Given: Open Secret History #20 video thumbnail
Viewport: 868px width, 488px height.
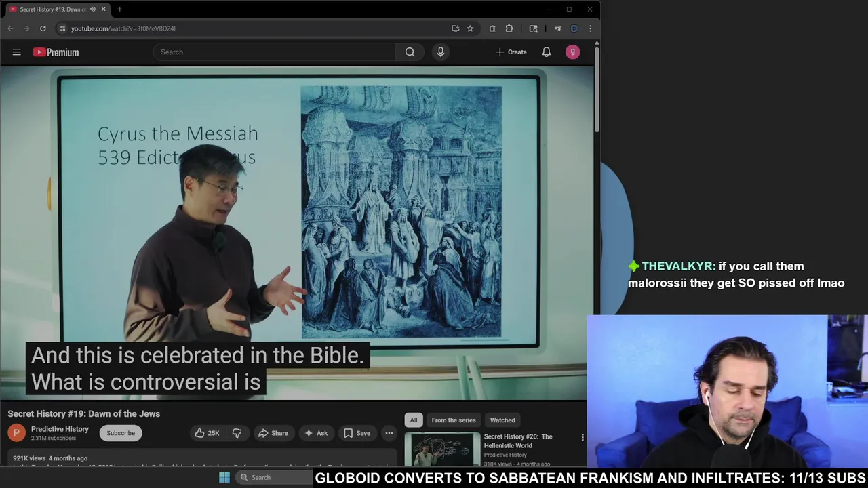Looking at the screenshot, I should click(x=442, y=449).
